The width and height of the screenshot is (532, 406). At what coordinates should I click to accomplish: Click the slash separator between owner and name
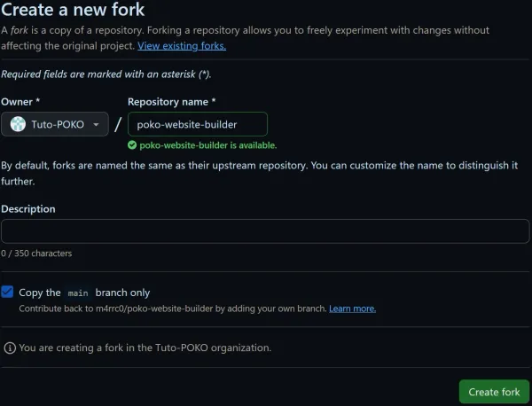[x=119, y=125]
